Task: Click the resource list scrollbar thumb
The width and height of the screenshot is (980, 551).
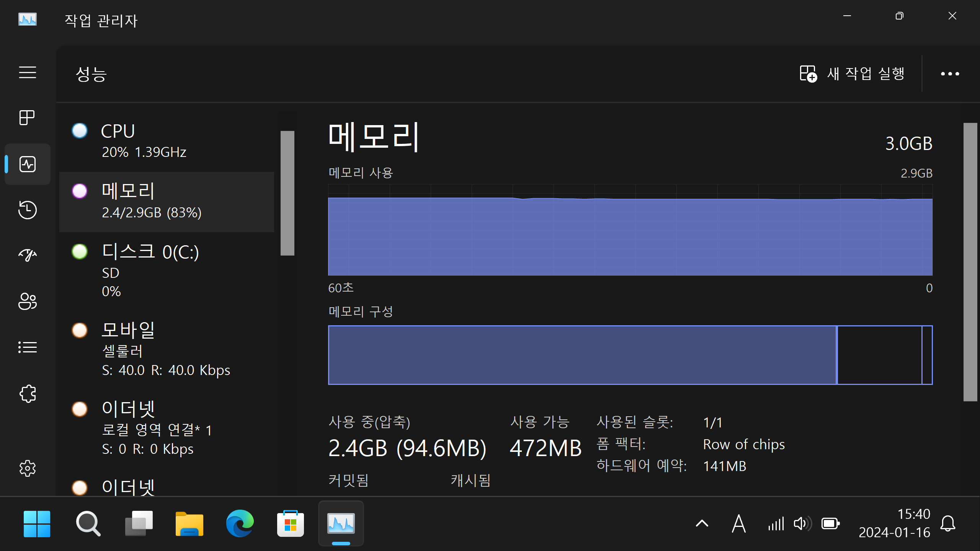Action: (x=287, y=193)
